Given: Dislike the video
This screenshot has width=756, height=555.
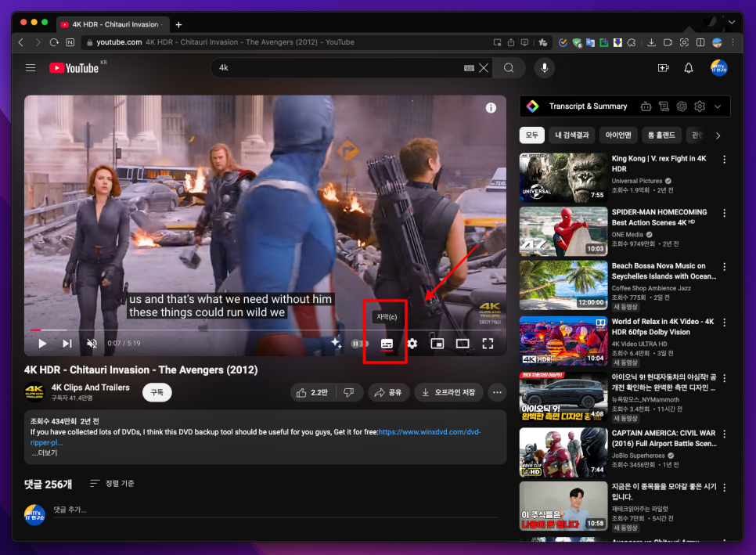Looking at the screenshot, I should point(348,392).
